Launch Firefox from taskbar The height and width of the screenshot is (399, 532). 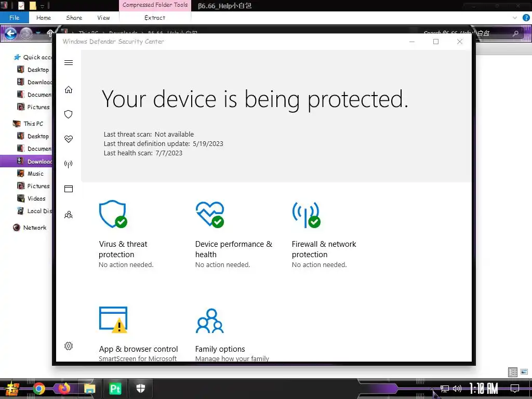coord(64,389)
